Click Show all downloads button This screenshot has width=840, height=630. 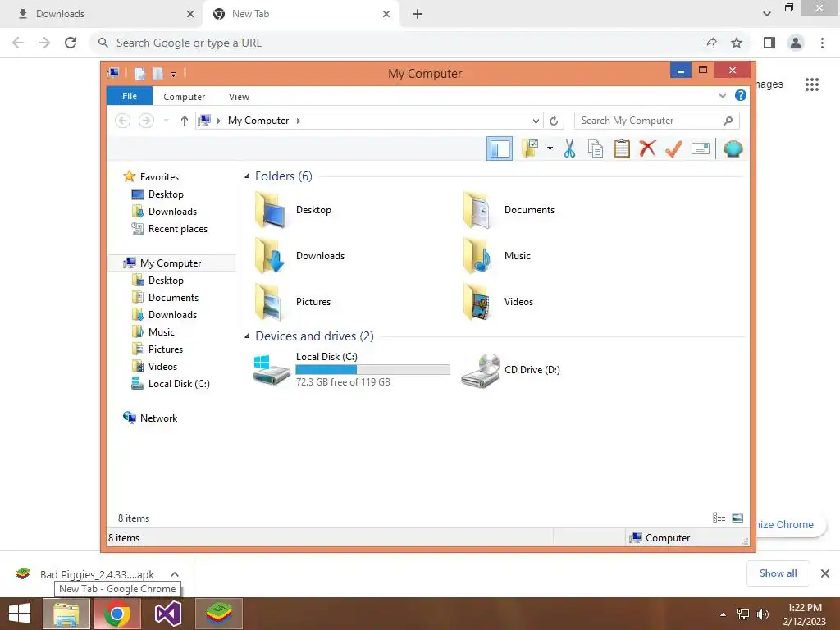[x=778, y=573]
